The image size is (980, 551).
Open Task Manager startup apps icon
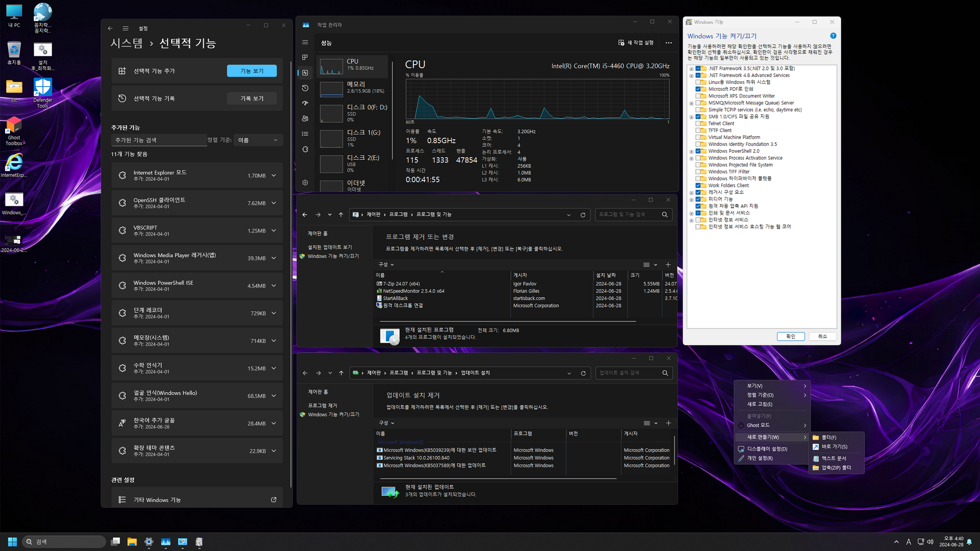click(305, 103)
